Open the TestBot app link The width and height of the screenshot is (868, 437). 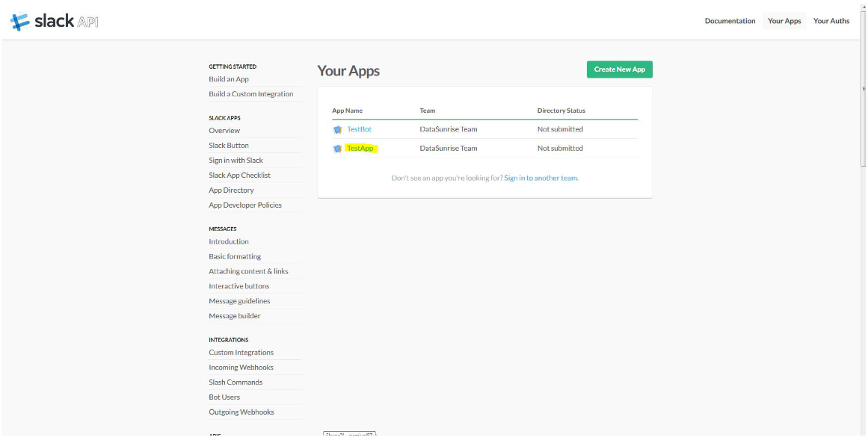(360, 129)
